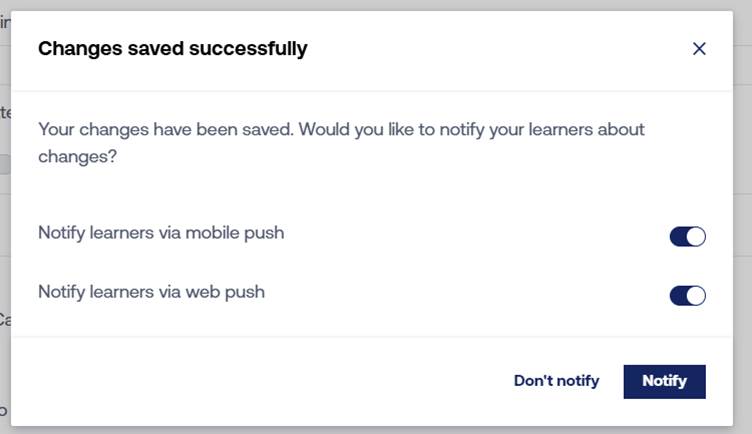The image size is (752, 434).
Task: Close the Changes saved successfully dialog
Action: [x=699, y=49]
